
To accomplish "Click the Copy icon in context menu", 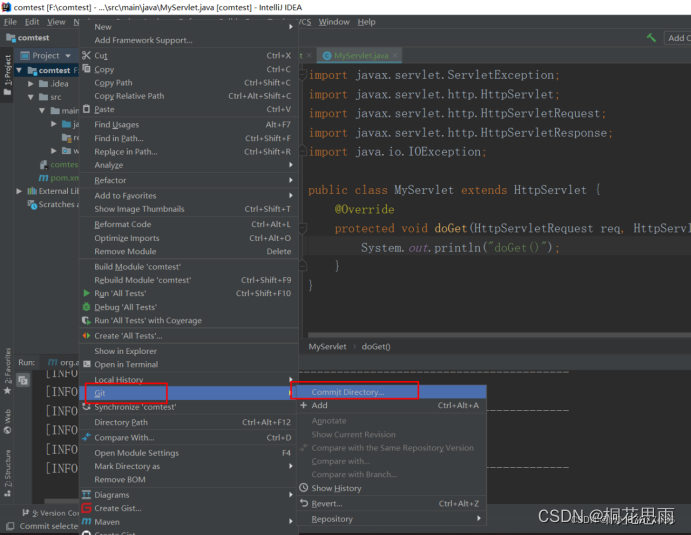I will [86, 69].
